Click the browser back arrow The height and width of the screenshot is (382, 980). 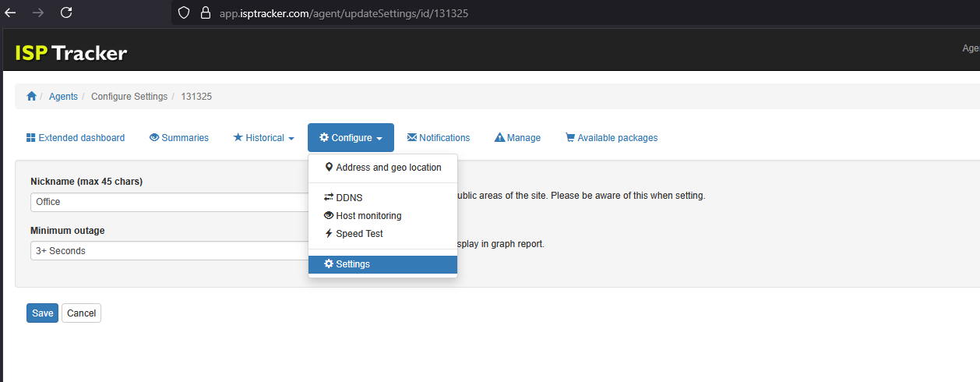(11, 12)
